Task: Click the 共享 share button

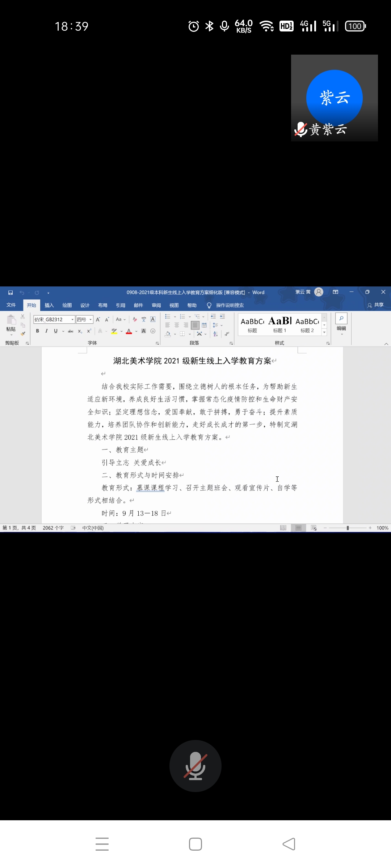Action: pyautogui.click(x=375, y=305)
